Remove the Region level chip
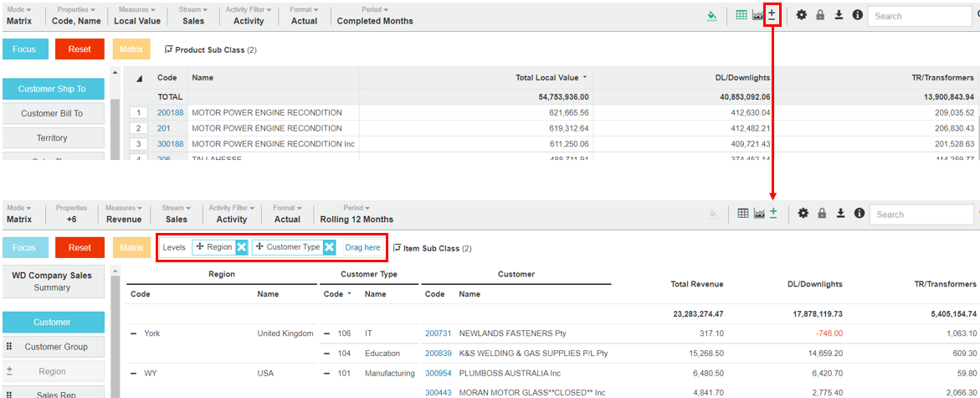 pos(241,247)
